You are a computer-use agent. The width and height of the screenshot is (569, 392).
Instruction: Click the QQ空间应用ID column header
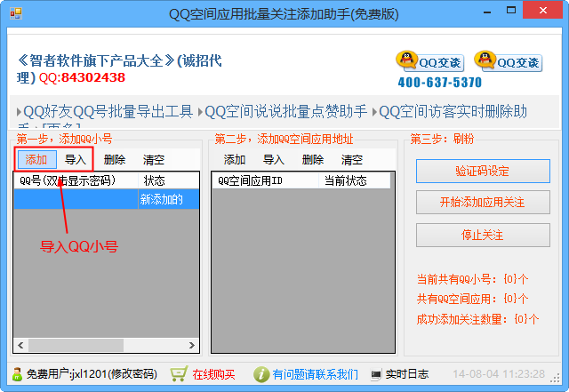(x=265, y=180)
